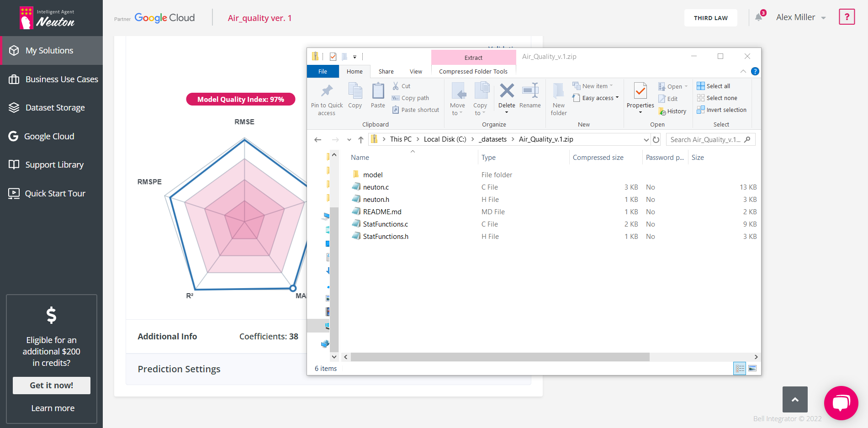Click Copy path in Explorer ribbon
The image size is (868, 428).
pos(410,98)
